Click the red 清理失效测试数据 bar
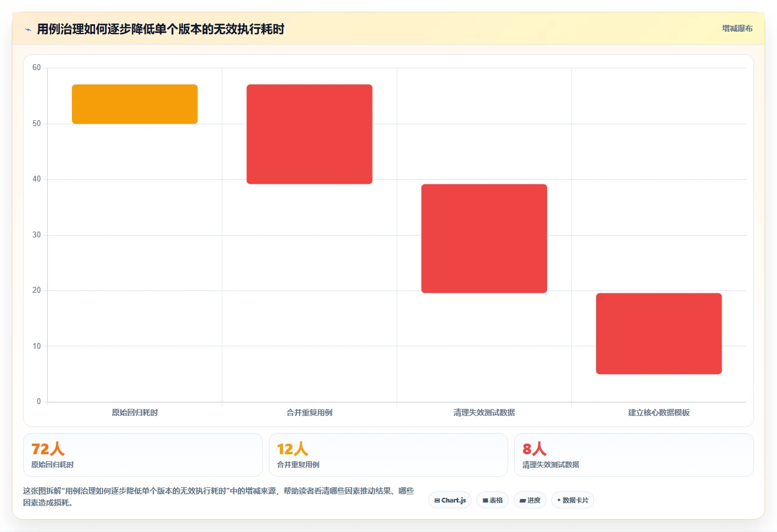The image size is (777, 532). click(484, 239)
